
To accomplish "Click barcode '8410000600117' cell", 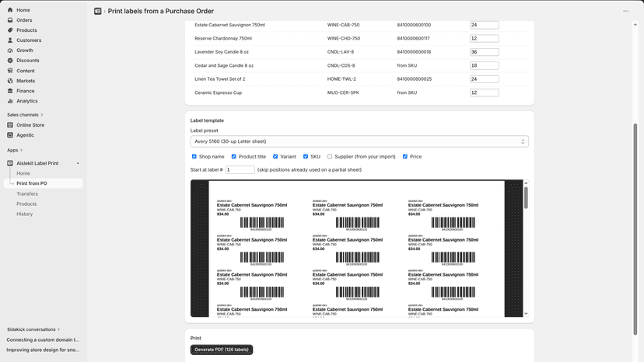I will coord(414,39).
